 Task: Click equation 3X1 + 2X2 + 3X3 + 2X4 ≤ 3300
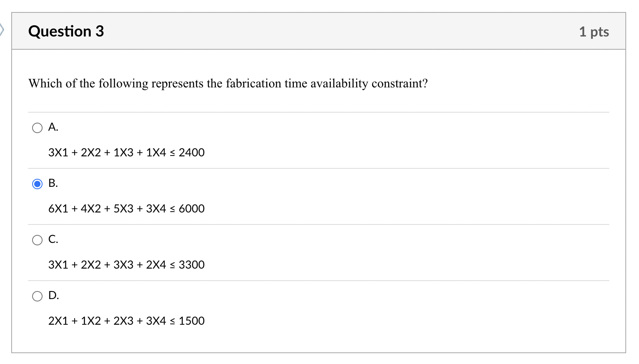tap(126, 265)
